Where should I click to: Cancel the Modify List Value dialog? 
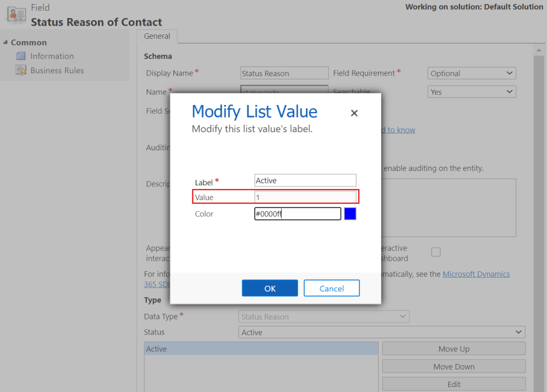[331, 288]
